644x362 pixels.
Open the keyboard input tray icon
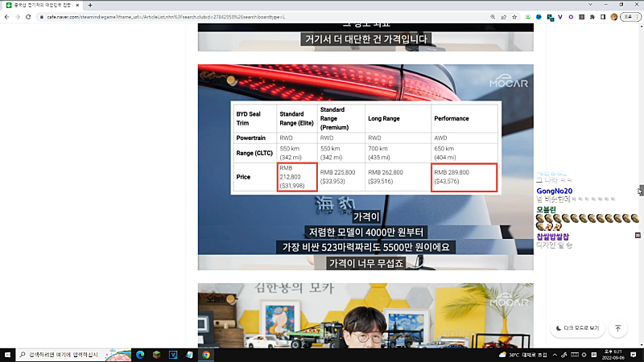tap(575, 355)
